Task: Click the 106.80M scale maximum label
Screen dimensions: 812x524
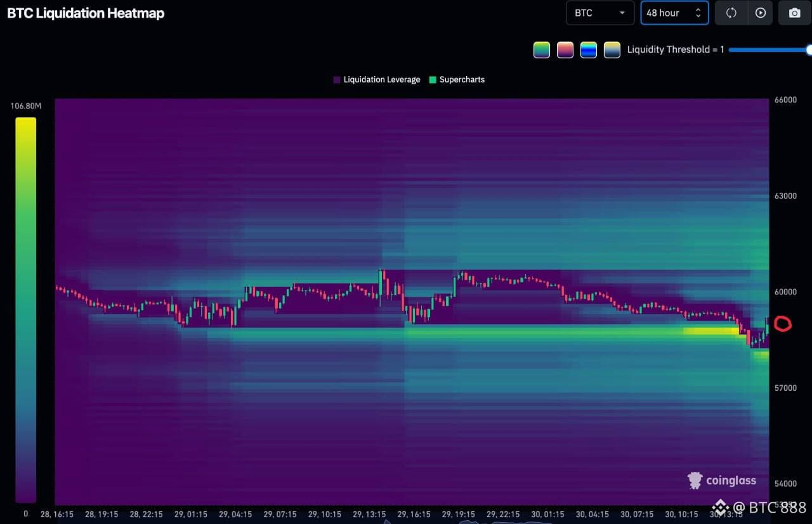Action: (26, 106)
